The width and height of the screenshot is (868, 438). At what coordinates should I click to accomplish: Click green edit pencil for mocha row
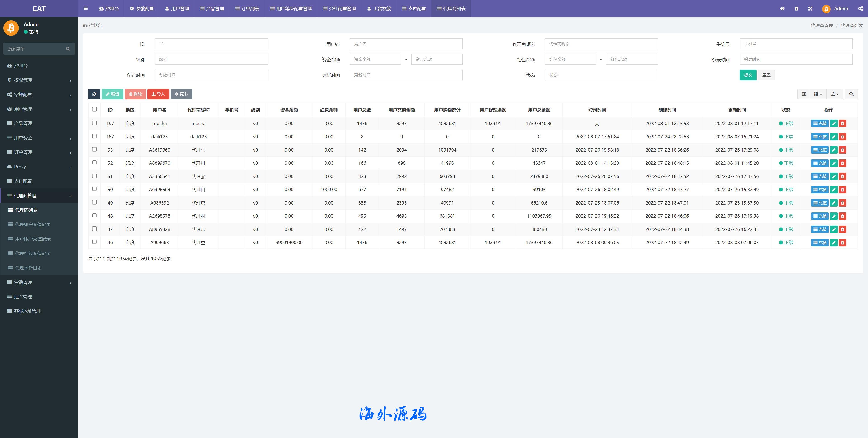[834, 123]
